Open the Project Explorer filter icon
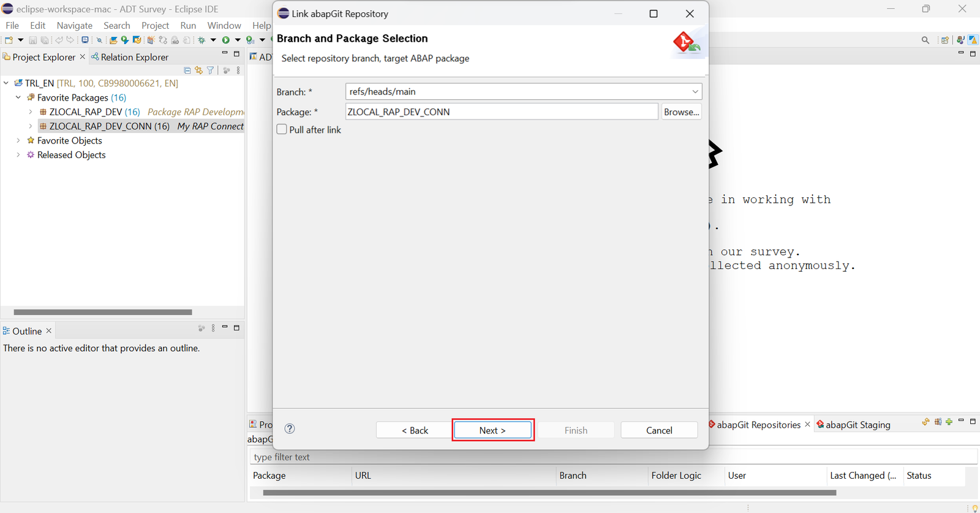 (210, 70)
